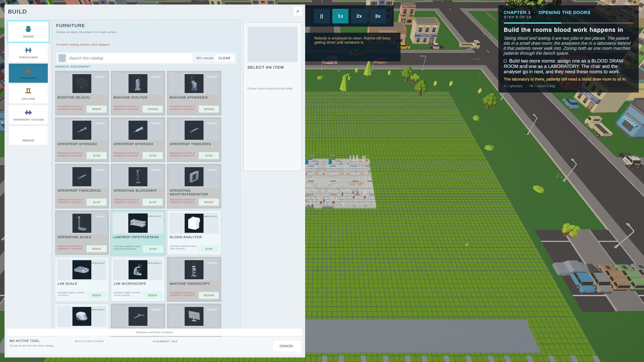This screenshot has width=644, height=362.
Task: Click the 4 invalid catalog entries warning
Action: pos(83,44)
